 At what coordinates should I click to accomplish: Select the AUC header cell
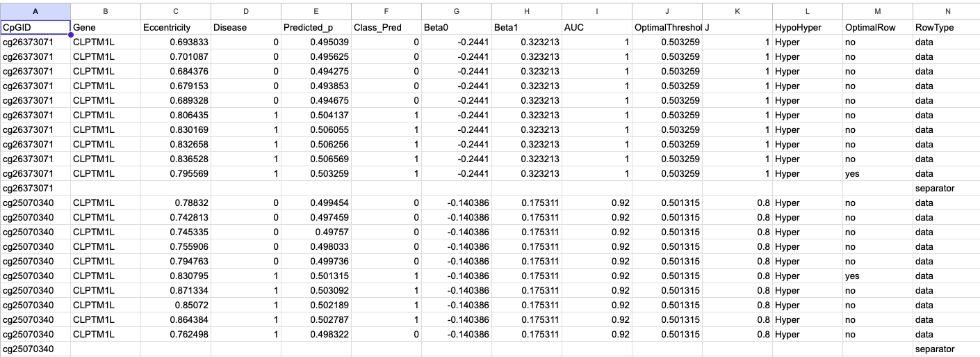pos(596,28)
